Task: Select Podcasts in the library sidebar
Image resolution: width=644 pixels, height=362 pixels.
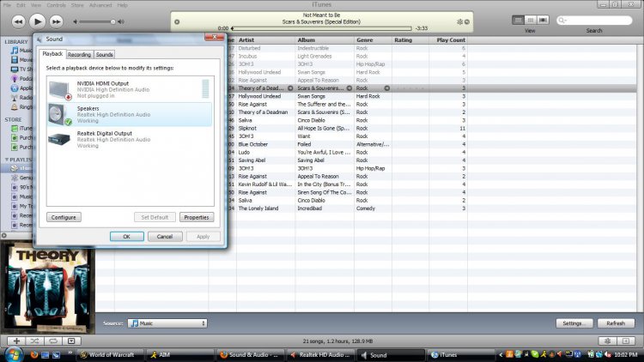Action: pyautogui.click(x=21, y=79)
